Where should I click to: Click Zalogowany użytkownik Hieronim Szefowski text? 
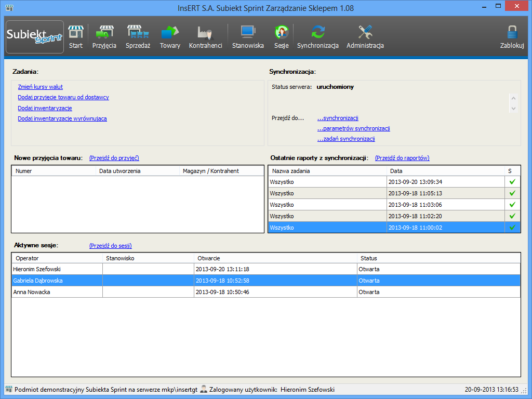coord(272,390)
